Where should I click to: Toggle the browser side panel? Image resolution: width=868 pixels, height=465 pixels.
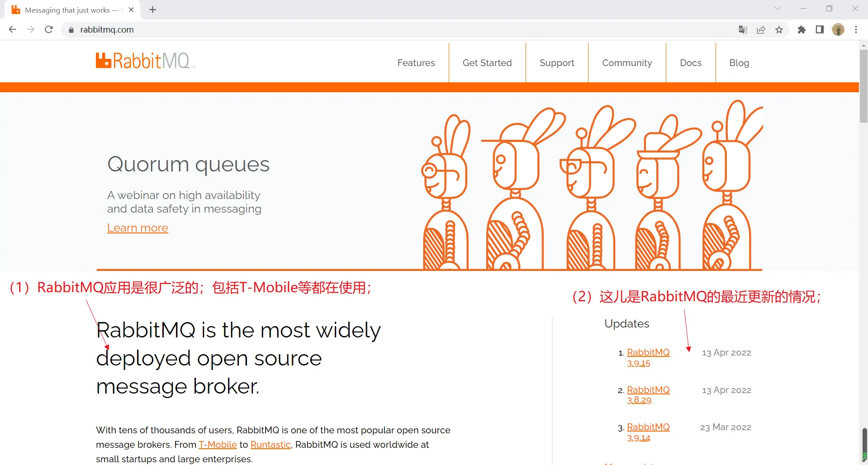pos(820,30)
